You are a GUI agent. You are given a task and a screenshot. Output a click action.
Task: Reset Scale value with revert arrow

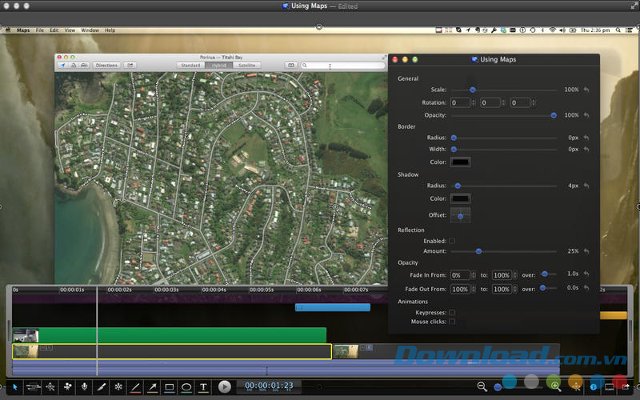point(587,90)
